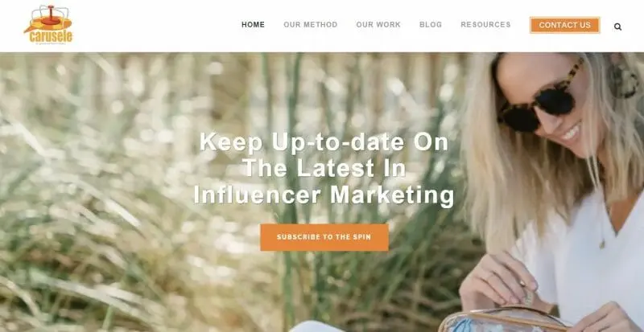Click the 'The Latest In' headline line

coord(324,168)
